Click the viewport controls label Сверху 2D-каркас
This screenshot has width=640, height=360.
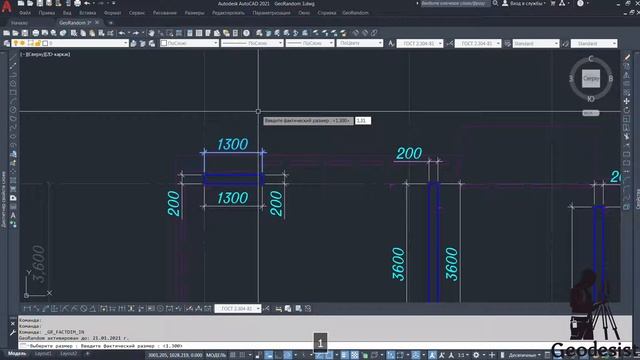[45, 54]
